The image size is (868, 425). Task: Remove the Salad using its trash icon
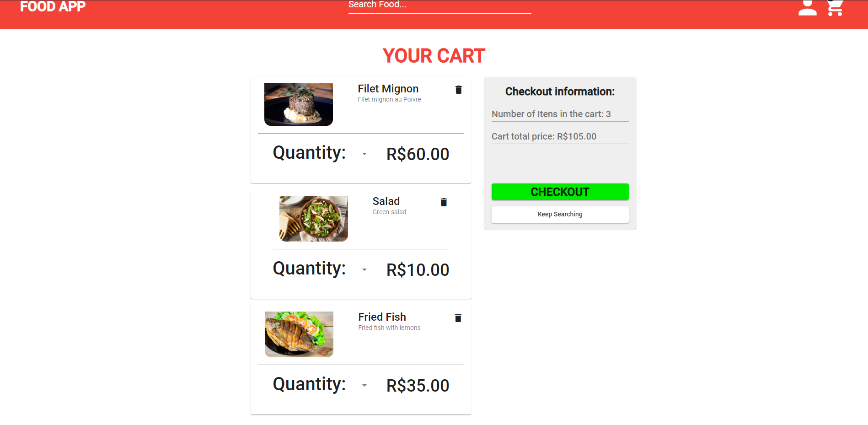(444, 202)
